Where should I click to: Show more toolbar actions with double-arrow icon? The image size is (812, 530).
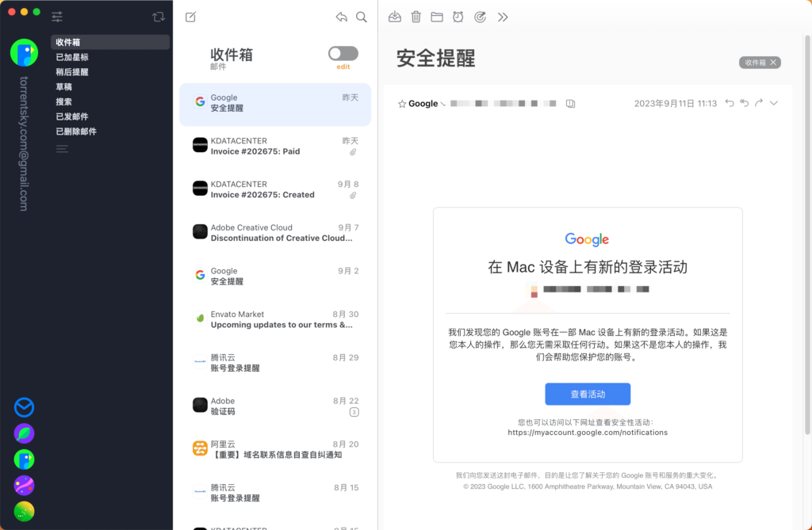pyautogui.click(x=503, y=17)
